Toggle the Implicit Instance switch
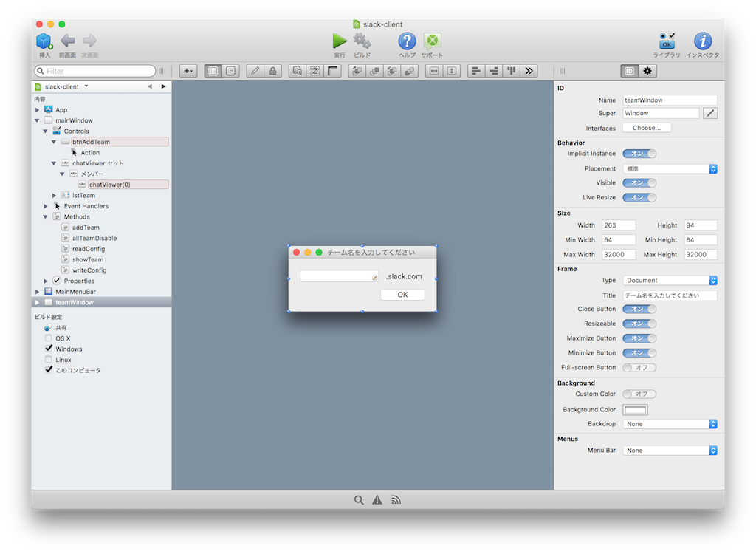756x554 pixels. click(639, 154)
